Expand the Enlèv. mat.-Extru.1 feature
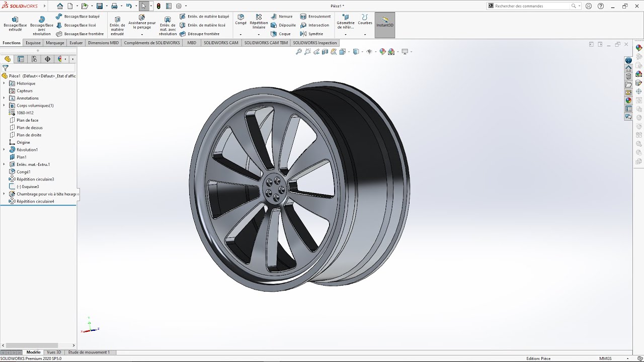 point(4,164)
